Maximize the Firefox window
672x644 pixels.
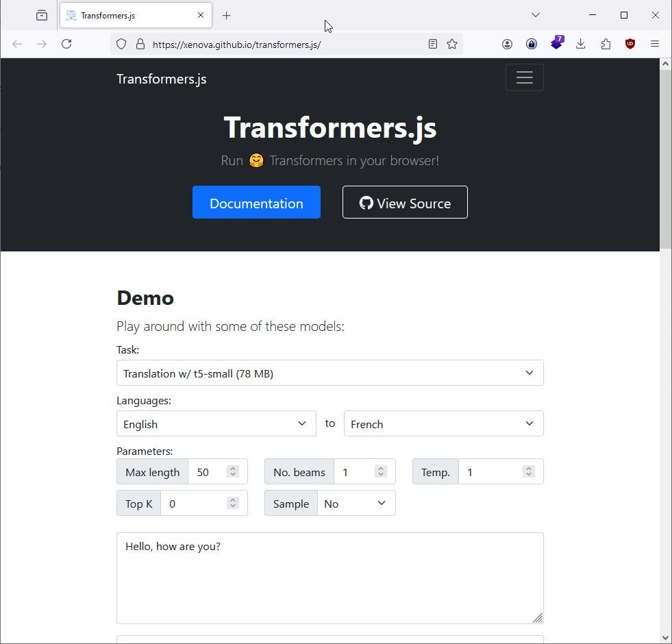[624, 15]
